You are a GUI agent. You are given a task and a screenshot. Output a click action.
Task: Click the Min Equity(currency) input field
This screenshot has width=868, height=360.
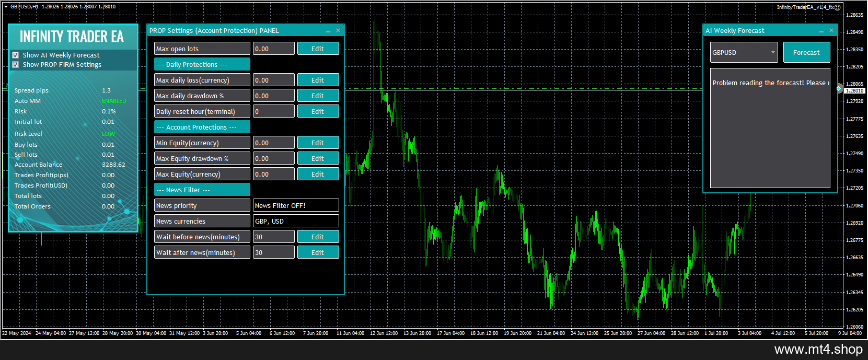coord(274,143)
